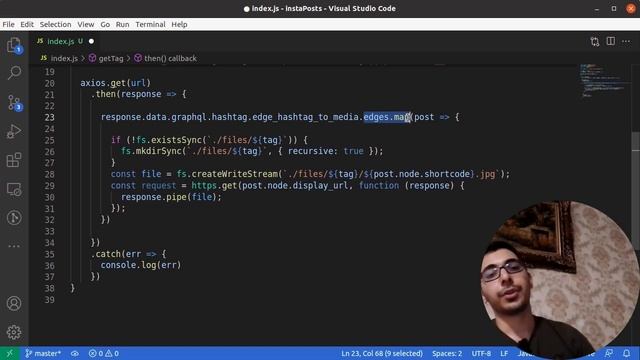Change encoding via UTF-8
Image resolution: width=640 pixels, height=360 pixels.
[481, 353]
